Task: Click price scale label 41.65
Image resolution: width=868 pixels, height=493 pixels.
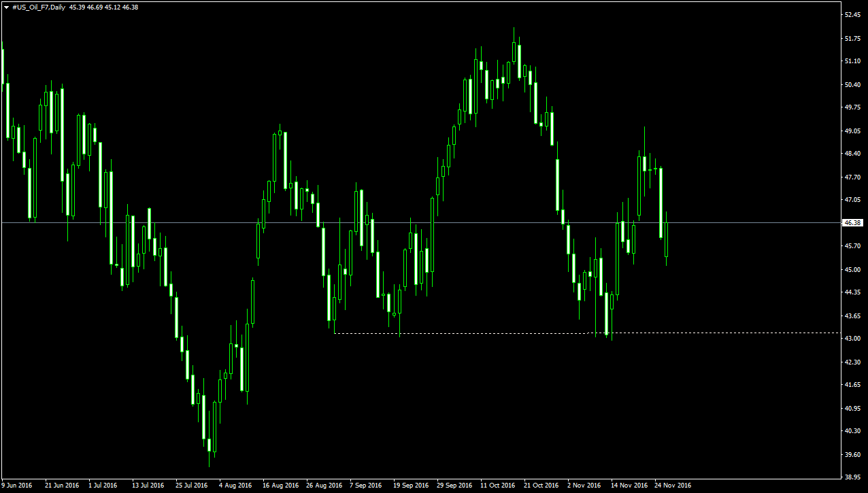Action: coord(852,385)
